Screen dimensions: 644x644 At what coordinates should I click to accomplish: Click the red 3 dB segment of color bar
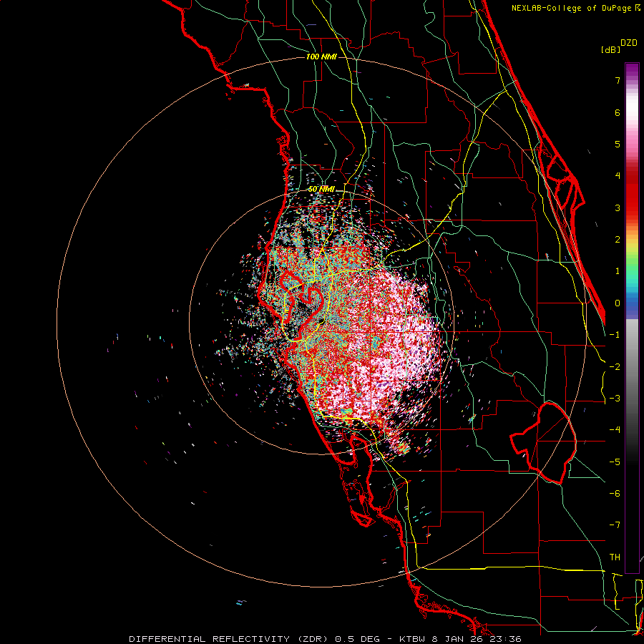pos(632,201)
